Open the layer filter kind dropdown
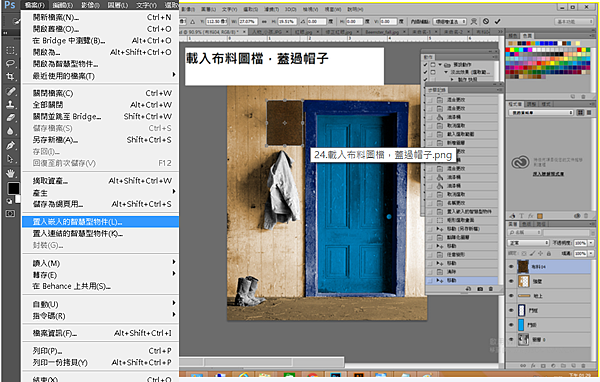Image resolution: width=600 pixels, height=382 pixels. [525, 232]
